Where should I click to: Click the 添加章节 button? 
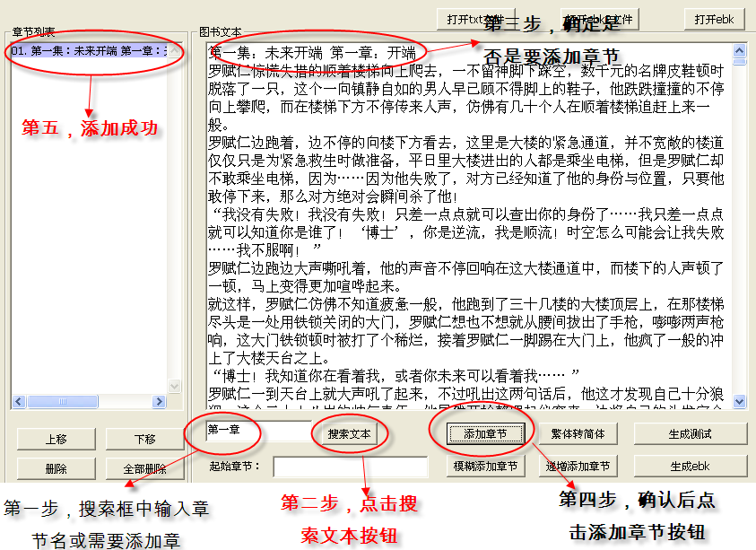tap(485, 433)
